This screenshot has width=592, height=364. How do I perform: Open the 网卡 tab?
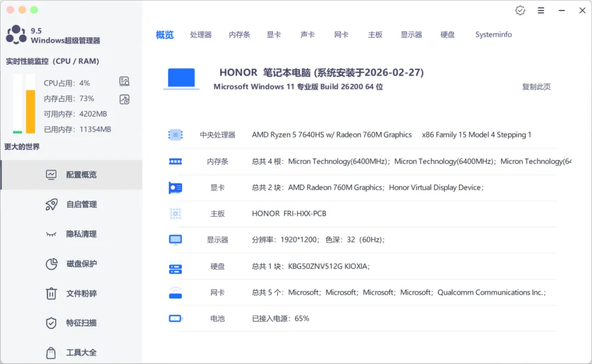(341, 35)
